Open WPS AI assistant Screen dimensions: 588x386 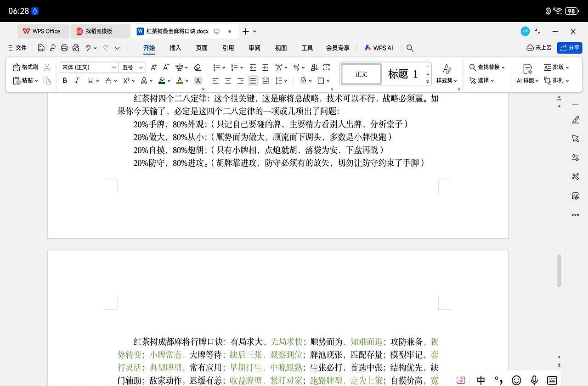(379, 48)
